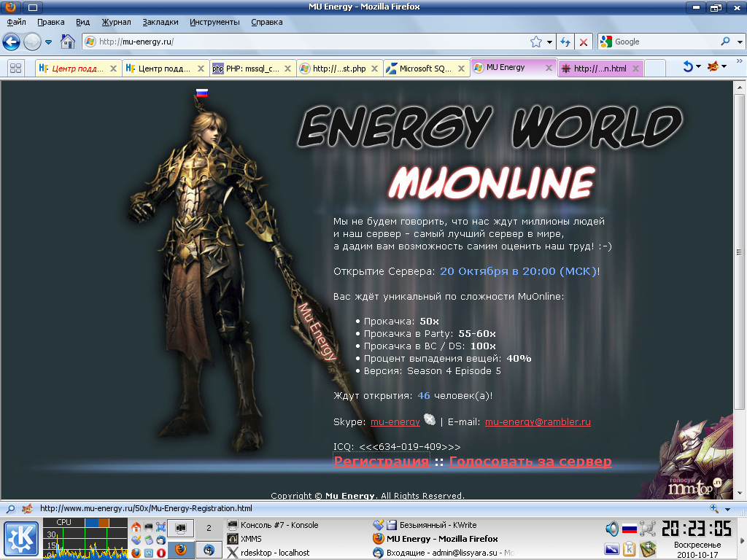Open the Вид menu
The image size is (747, 560).
point(83,22)
